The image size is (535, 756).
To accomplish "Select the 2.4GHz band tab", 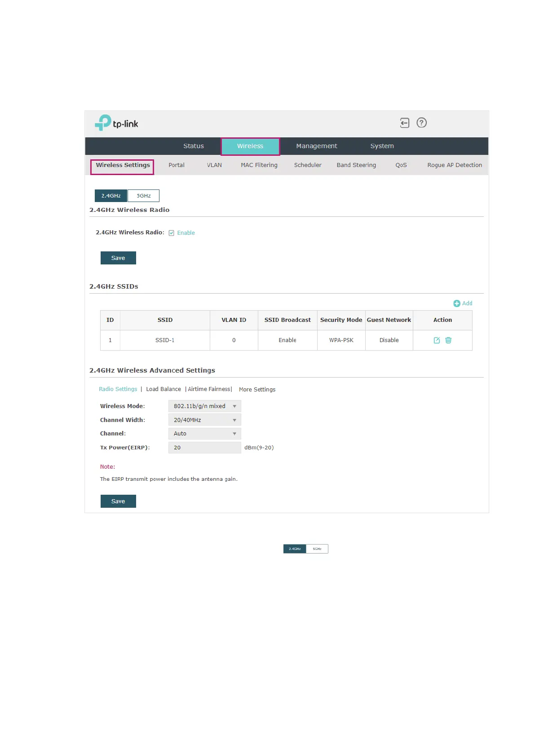I will tap(111, 196).
